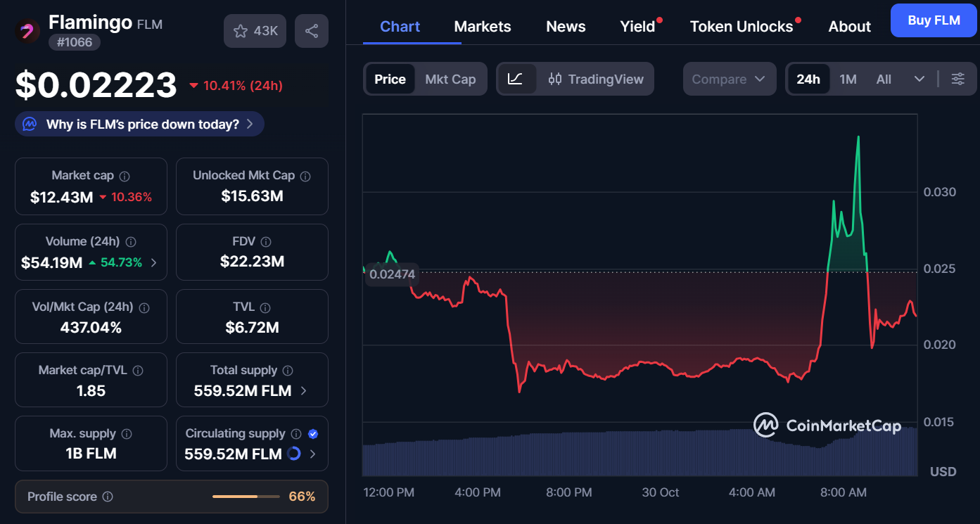Viewport: 980px width, 524px height.
Task: Click the share icon button
Action: coord(312,31)
